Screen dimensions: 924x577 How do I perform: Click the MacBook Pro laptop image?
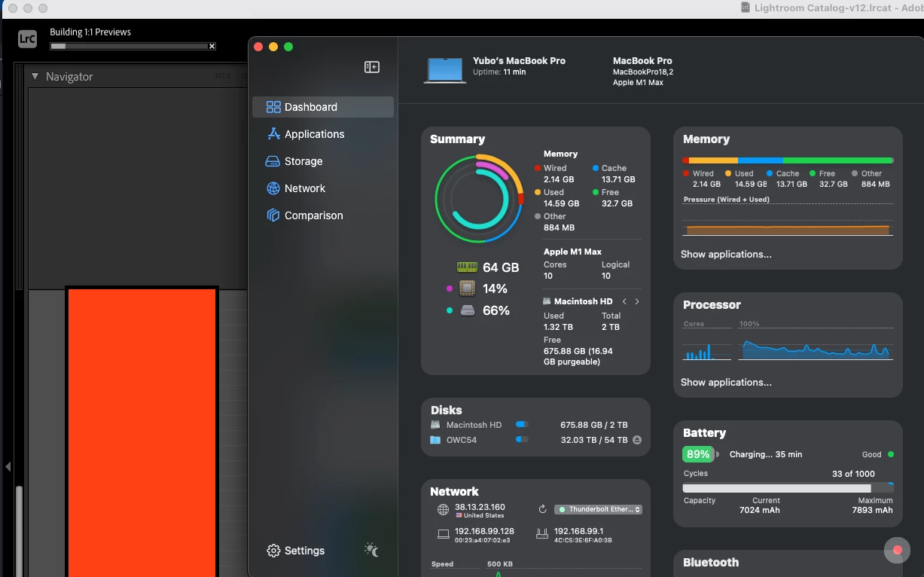[445, 70]
